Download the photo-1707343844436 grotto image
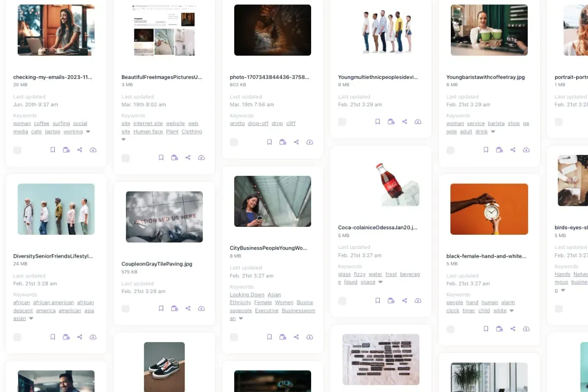588x392 pixels. (x=310, y=142)
